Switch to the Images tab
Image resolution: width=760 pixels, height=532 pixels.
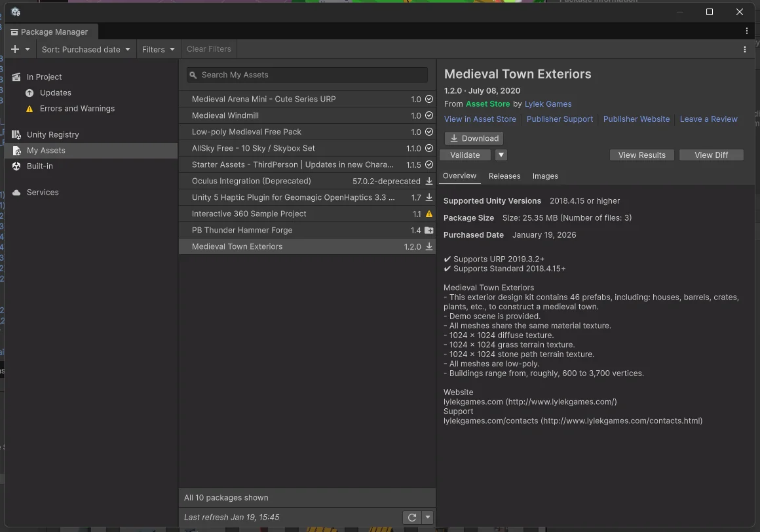click(x=545, y=176)
